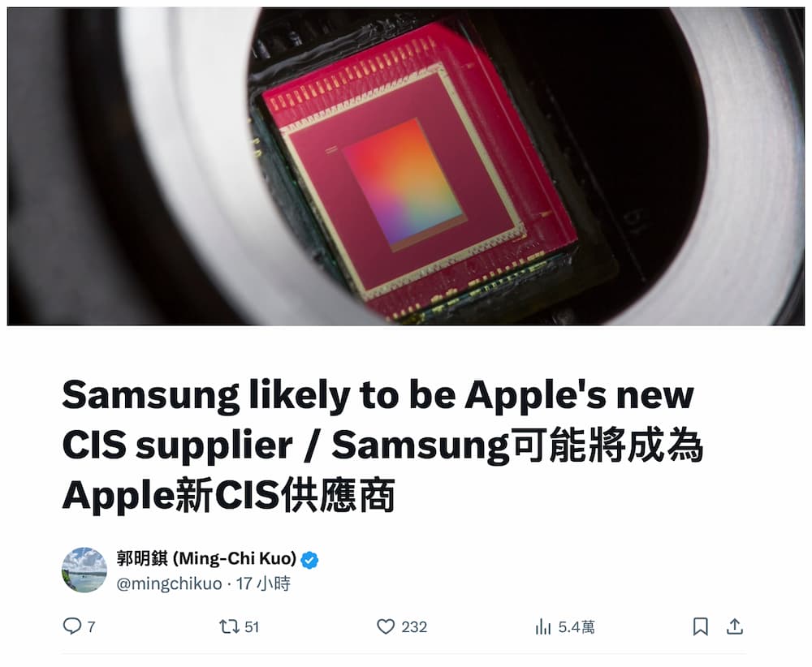Click the reply count 7
Viewport: 812px width, 667px height.
click(x=91, y=627)
